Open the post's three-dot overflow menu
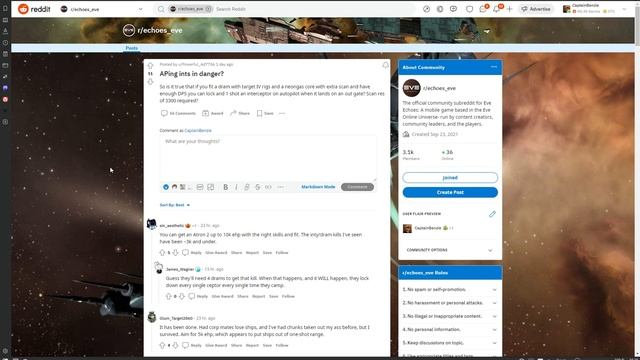Image resolution: width=640 pixels, height=360 pixels. point(282,113)
